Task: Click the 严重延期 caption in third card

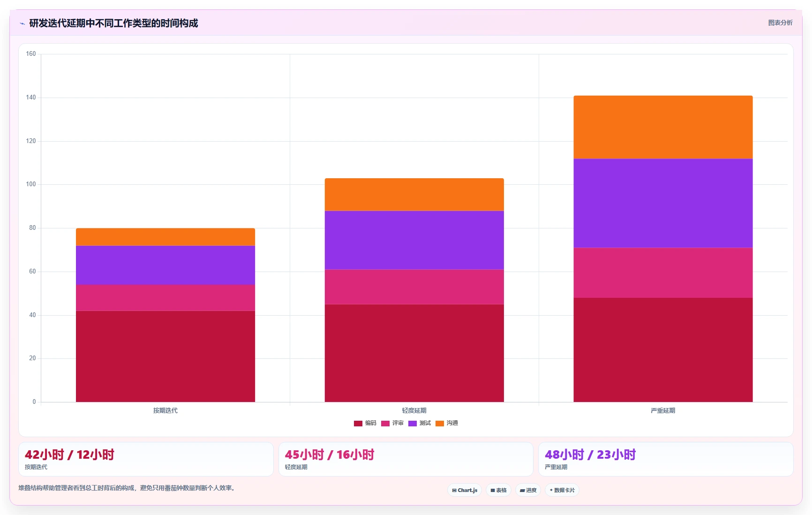Action: coord(556,467)
